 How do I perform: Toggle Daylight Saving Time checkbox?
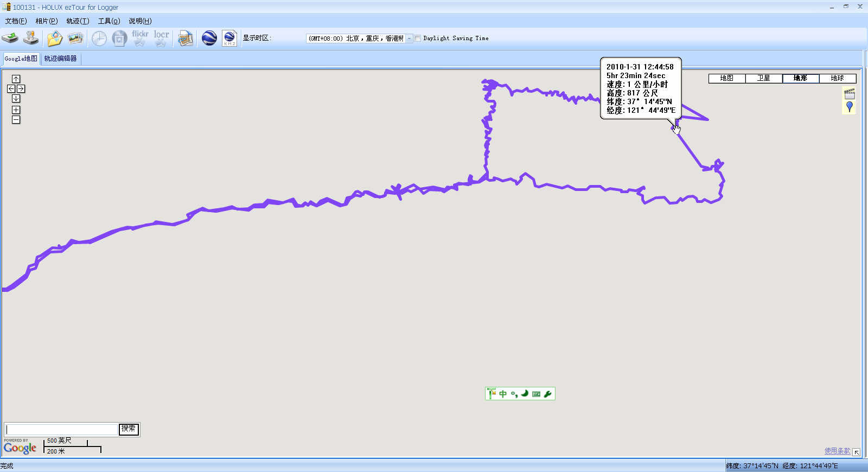[418, 38]
